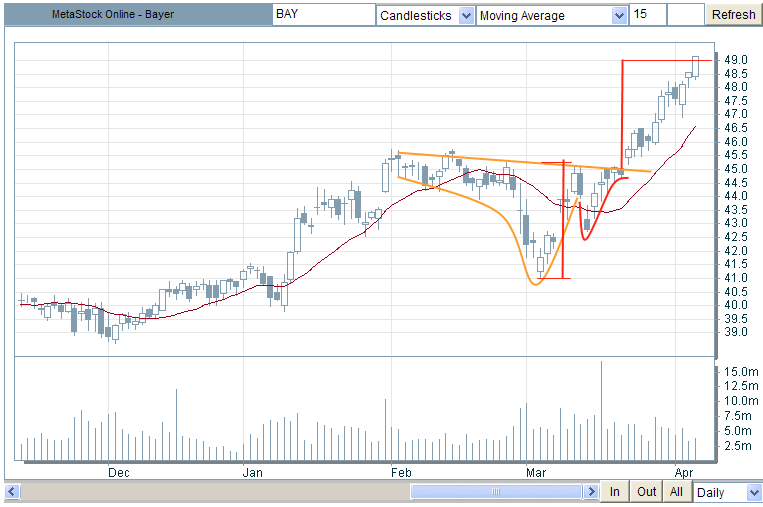Click the Mar date axis label
The width and height of the screenshot is (763, 507).
pos(536,472)
